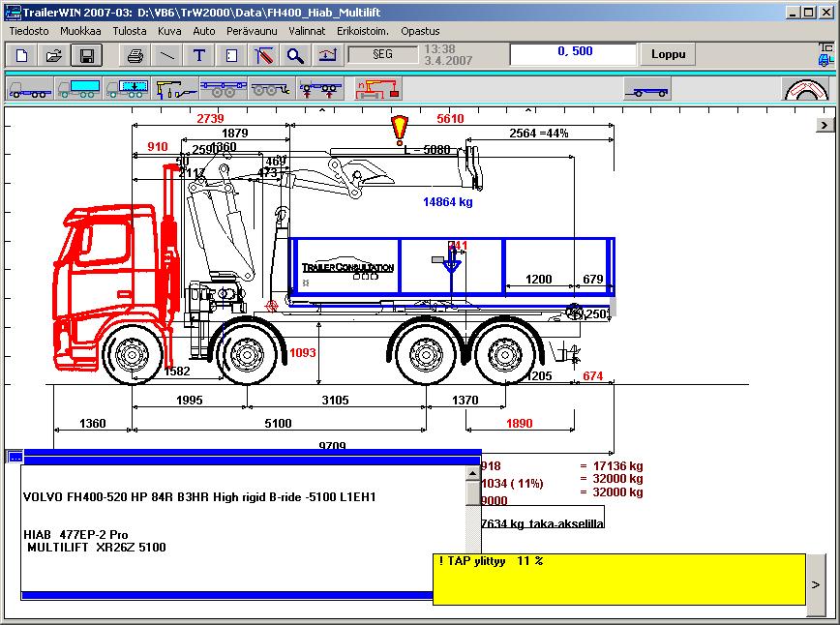Screen dimensions: 840x625
Task: Open Tulosta menu
Action: pyautogui.click(x=130, y=31)
